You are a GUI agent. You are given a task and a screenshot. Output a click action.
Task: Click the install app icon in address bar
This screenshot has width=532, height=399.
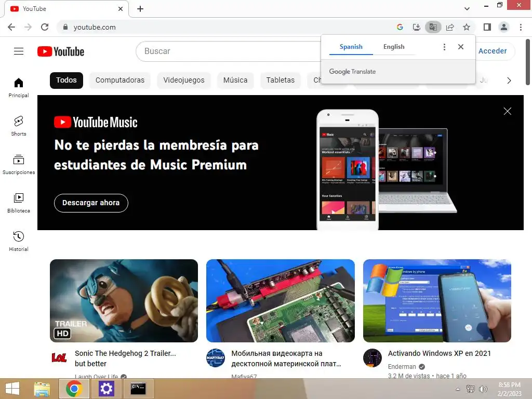(416, 27)
